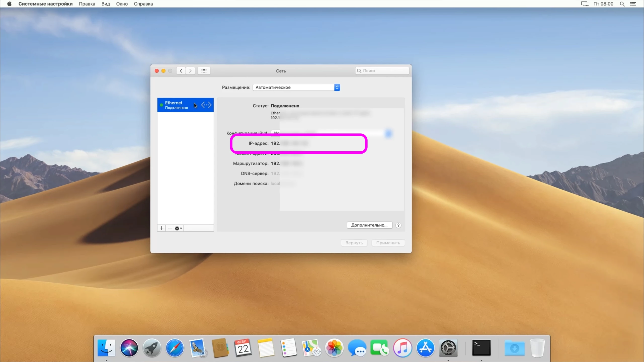Click the Дополнительно... button
The image size is (644, 362).
click(369, 225)
